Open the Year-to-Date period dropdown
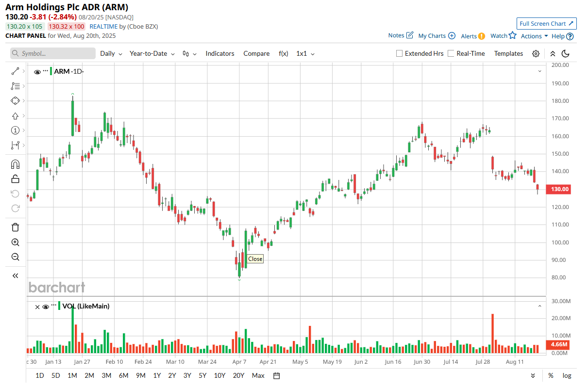Viewport: 588px width, 388px height. pyautogui.click(x=152, y=54)
